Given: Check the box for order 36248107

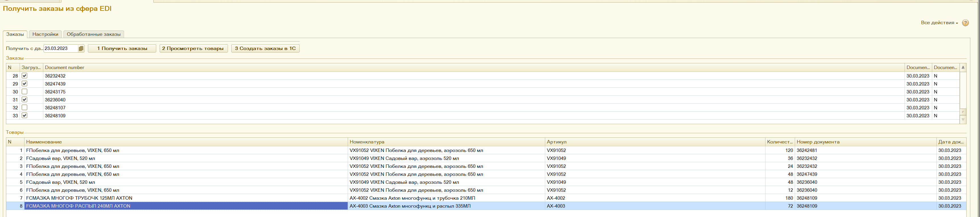Looking at the screenshot, I should [x=25, y=108].
